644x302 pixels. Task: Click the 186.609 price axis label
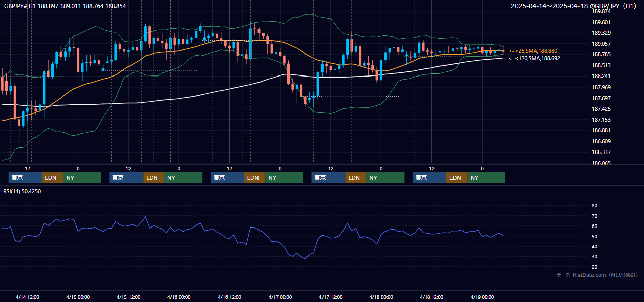pos(601,141)
